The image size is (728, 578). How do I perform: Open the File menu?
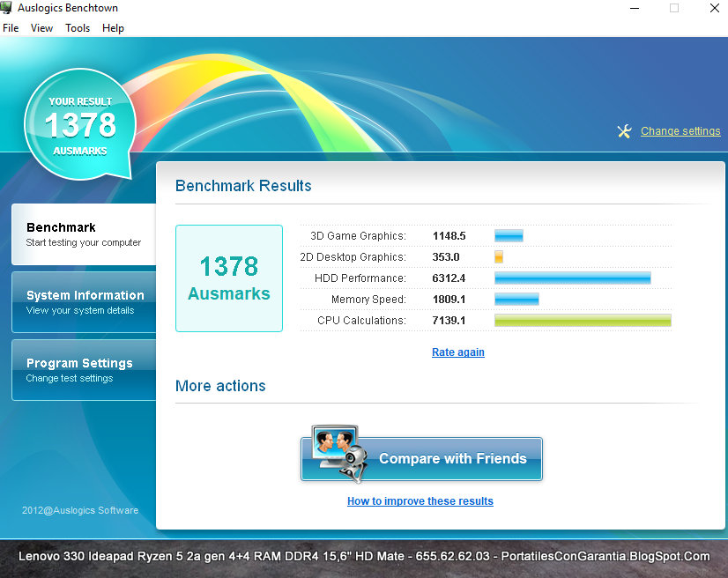[x=11, y=28]
